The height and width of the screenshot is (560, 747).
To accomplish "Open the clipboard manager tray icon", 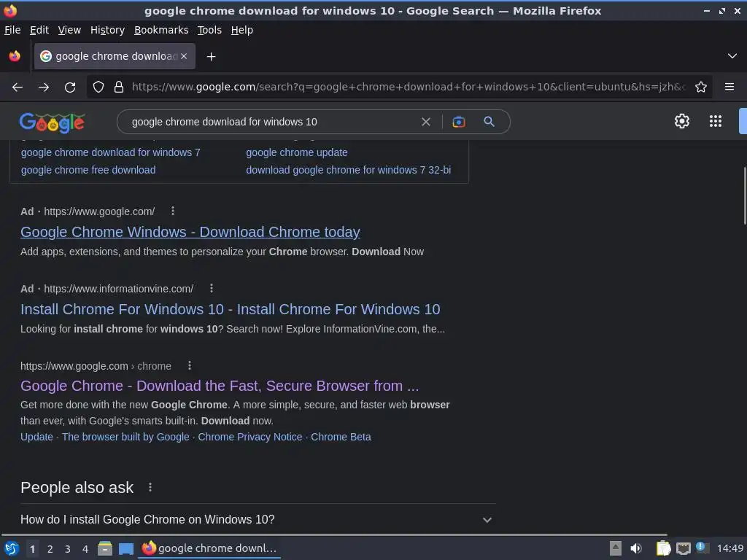I will tap(663, 548).
